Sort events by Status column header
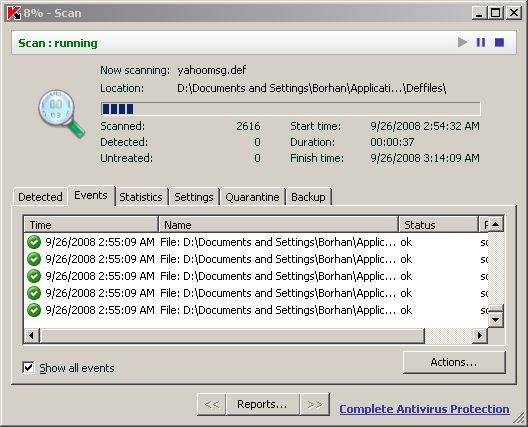The image size is (528, 427). point(438,225)
